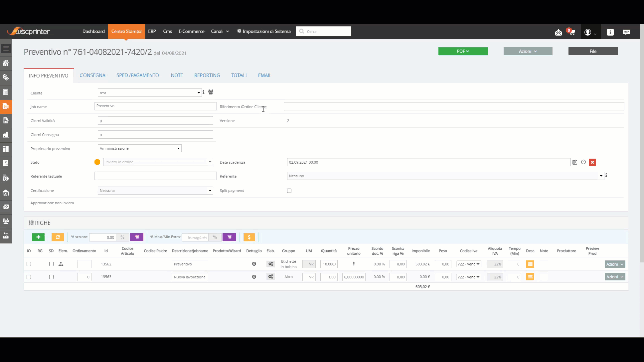Open the shopping cart icon in header

coord(572,32)
